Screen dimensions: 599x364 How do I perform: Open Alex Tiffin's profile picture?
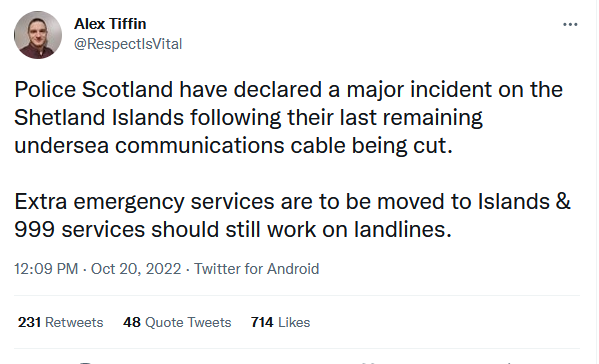point(37,35)
